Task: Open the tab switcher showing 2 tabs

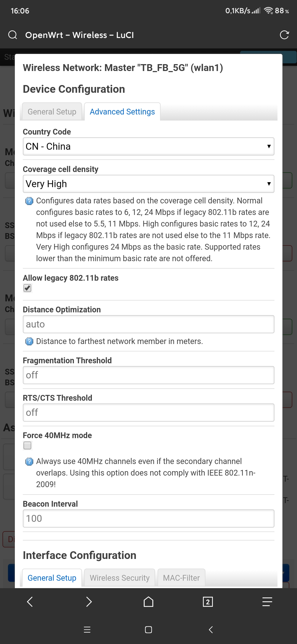Action: tap(208, 602)
